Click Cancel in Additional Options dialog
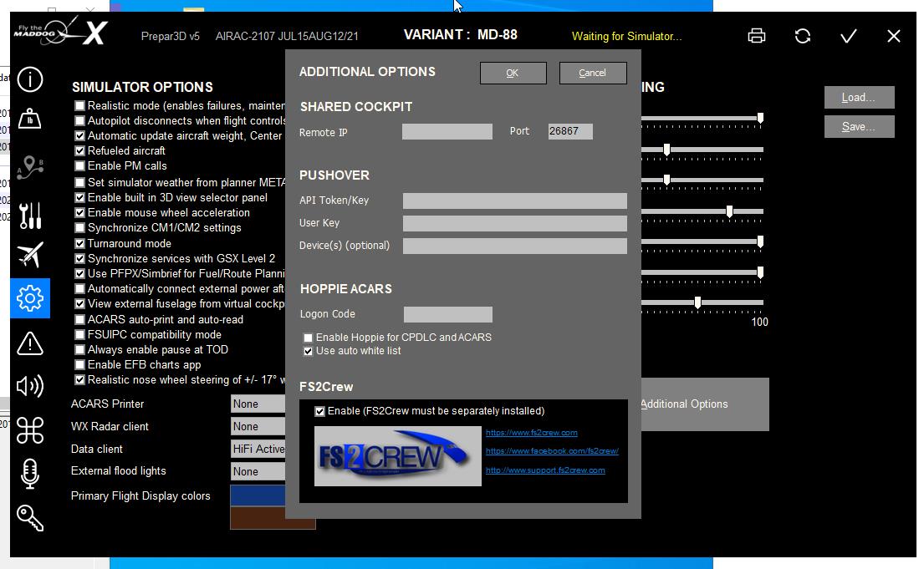 [x=593, y=73]
